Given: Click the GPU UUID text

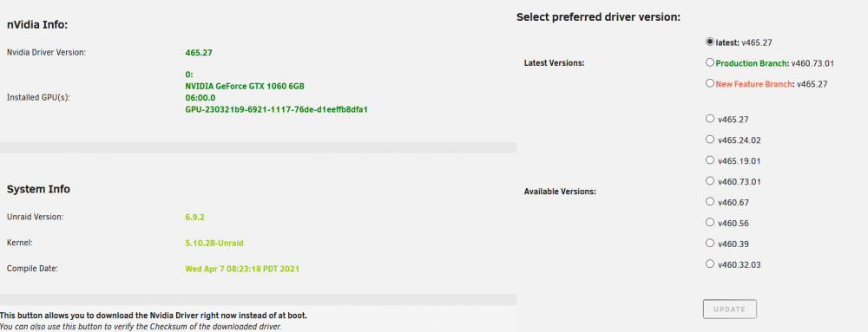Looking at the screenshot, I should pos(276,109).
